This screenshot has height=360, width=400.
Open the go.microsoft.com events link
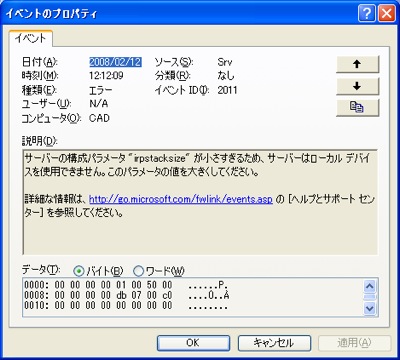click(x=181, y=199)
